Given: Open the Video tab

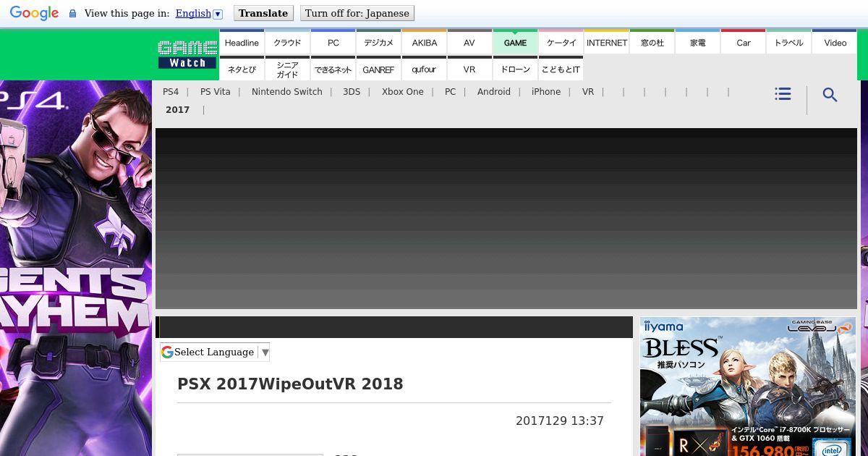Looking at the screenshot, I should [x=835, y=42].
